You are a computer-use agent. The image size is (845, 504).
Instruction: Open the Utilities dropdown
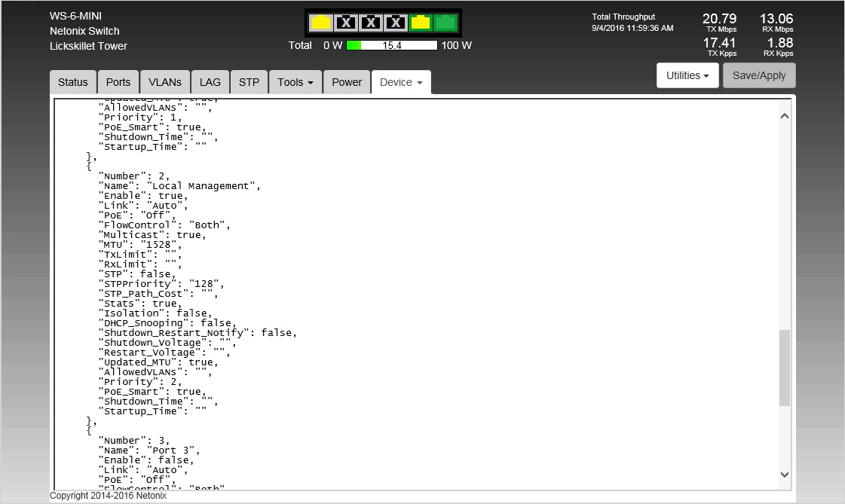(x=687, y=75)
